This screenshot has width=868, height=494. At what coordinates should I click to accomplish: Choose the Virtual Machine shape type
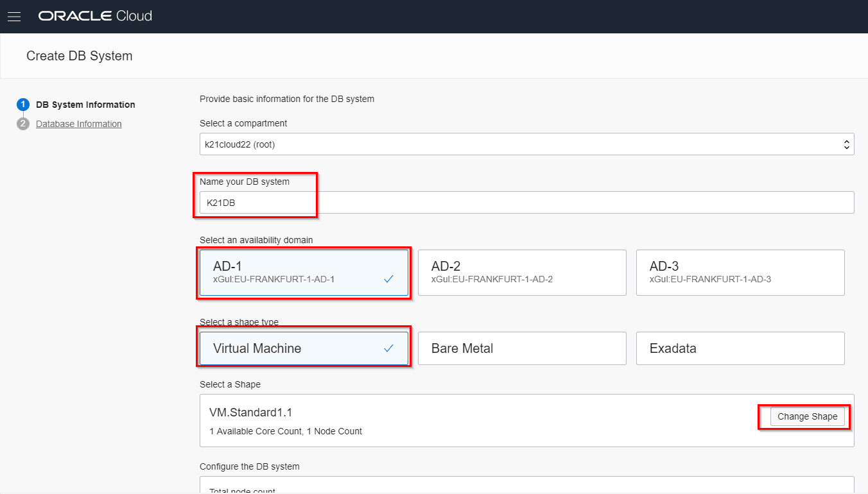(x=304, y=348)
